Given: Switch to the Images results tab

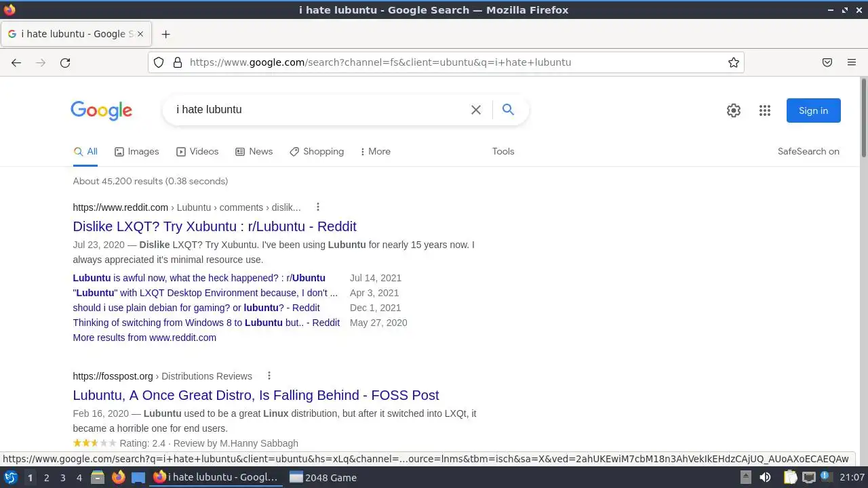Looking at the screenshot, I should (136, 152).
